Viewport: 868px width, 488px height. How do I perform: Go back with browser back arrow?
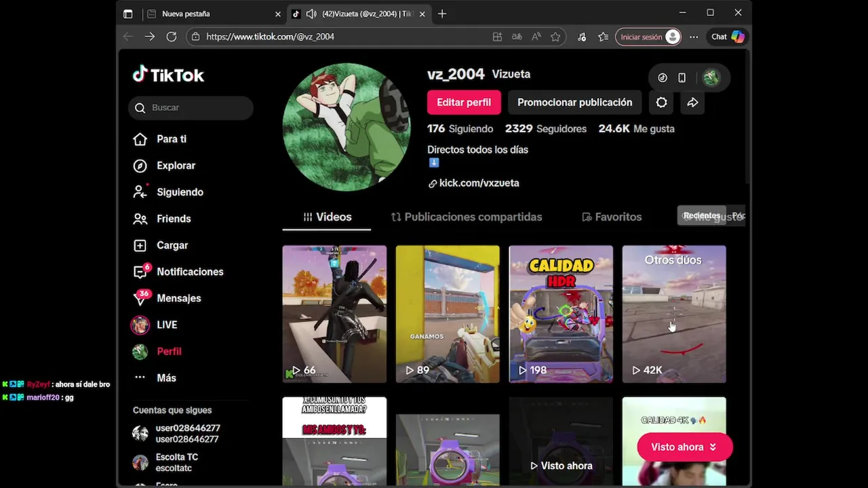pos(127,37)
